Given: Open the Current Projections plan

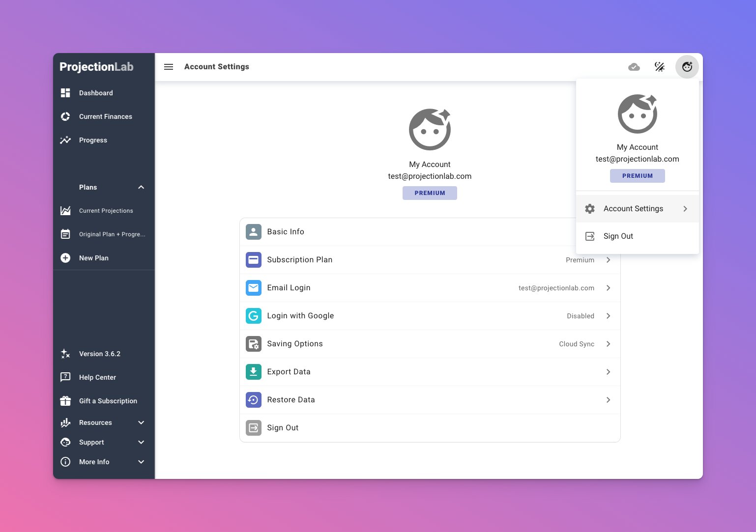Looking at the screenshot, I should (106, 211).
